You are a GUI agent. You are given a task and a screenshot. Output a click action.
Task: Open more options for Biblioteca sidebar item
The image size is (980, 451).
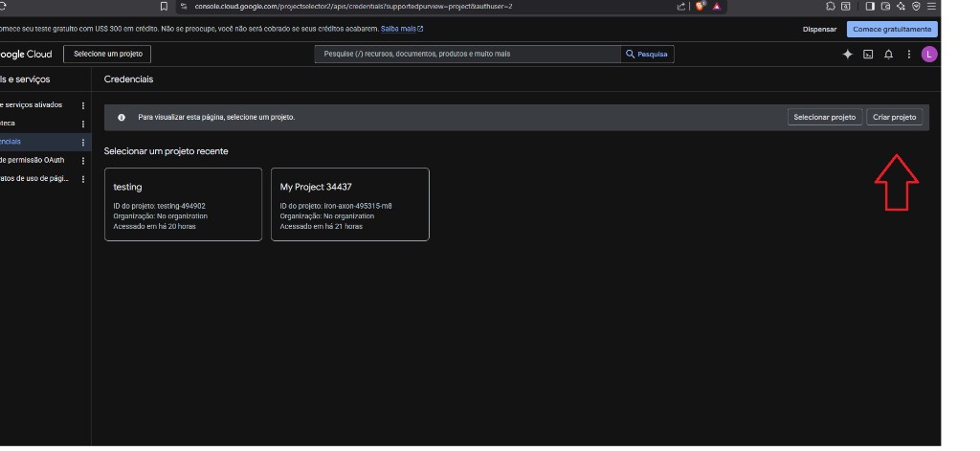pos(83,124)
